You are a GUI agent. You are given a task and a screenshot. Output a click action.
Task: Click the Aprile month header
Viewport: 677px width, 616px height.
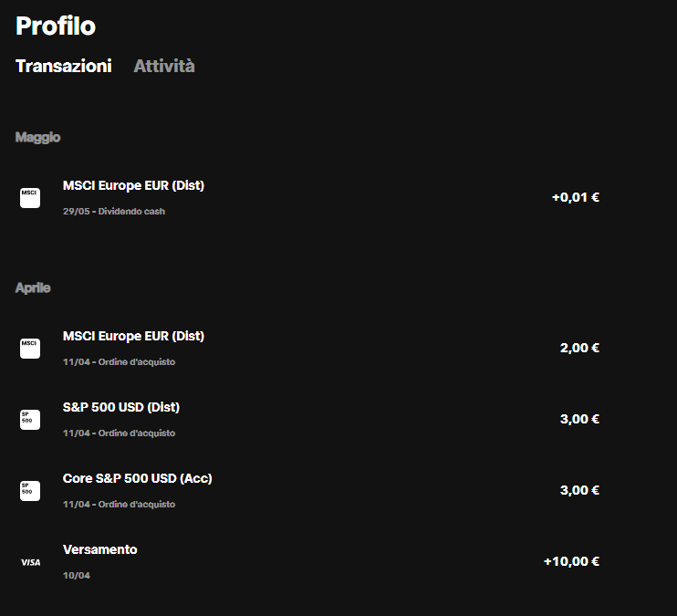click(33, 287)
